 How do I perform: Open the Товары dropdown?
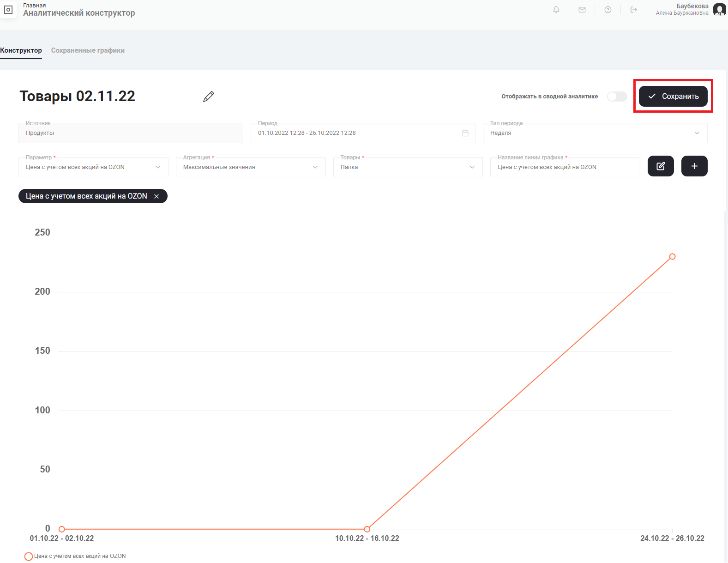(x=408, y=167)
